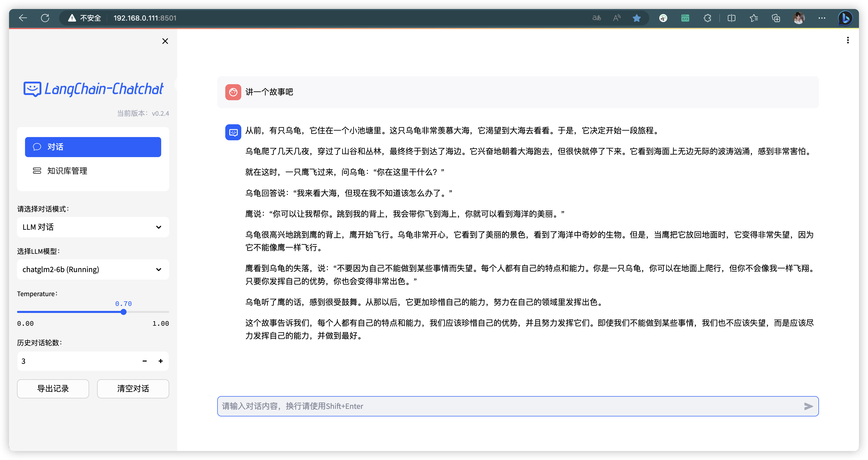Close the sidebar with the X icon

[x=165, y=41]
